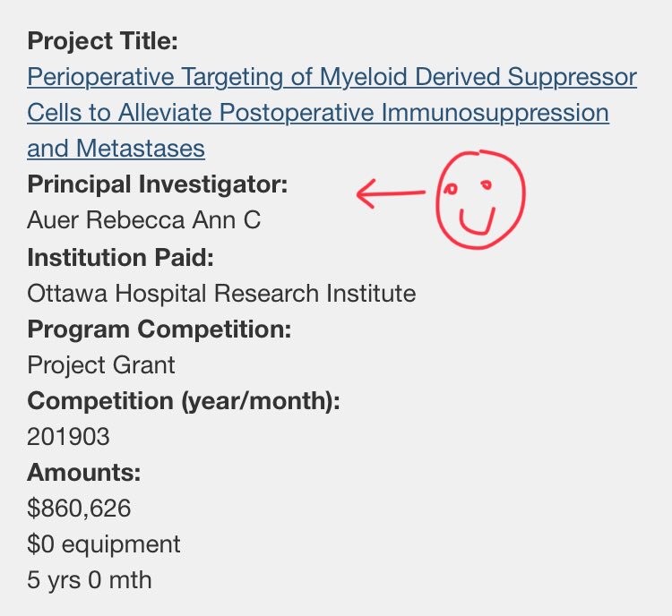Click the 5 yrs 0 mth duration

(89, 580)
